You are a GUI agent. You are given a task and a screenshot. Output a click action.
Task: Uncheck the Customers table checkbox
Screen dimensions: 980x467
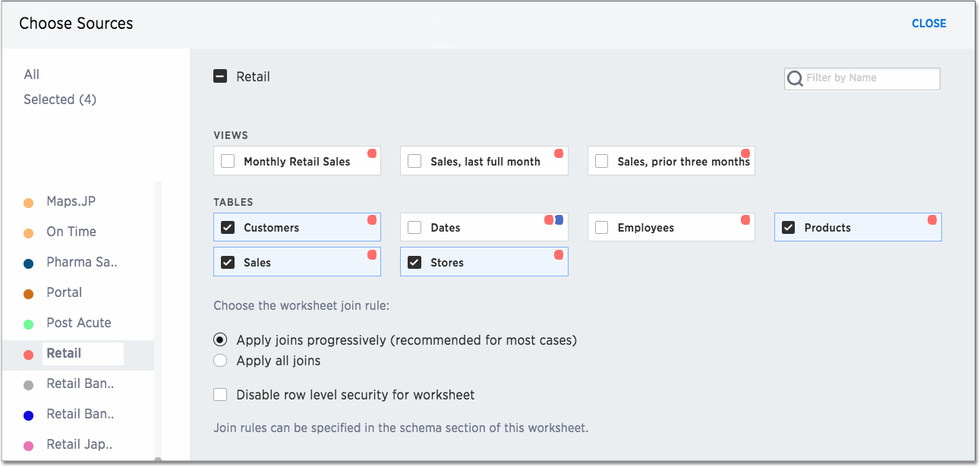click(228, 228)
